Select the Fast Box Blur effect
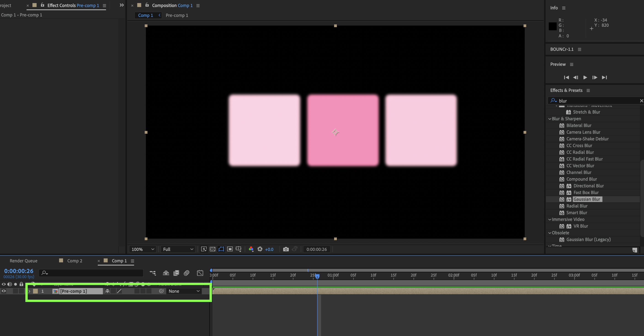644x336 pixels. coord(586,192)
